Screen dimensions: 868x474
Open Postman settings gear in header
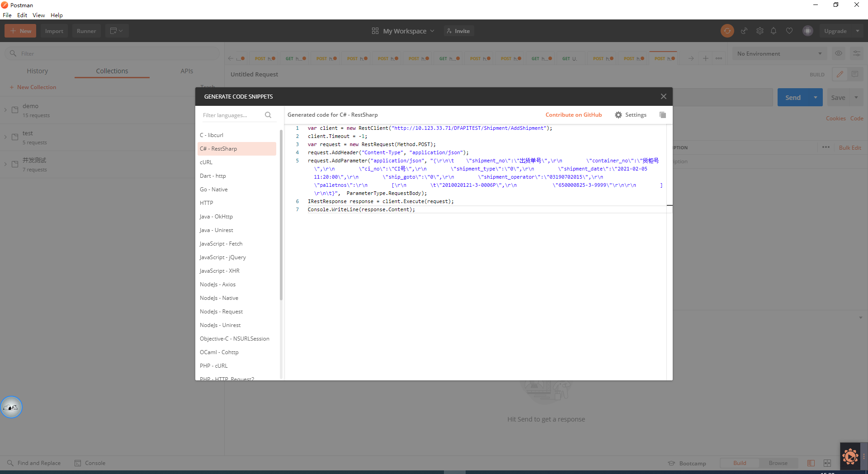pos(760,31)
